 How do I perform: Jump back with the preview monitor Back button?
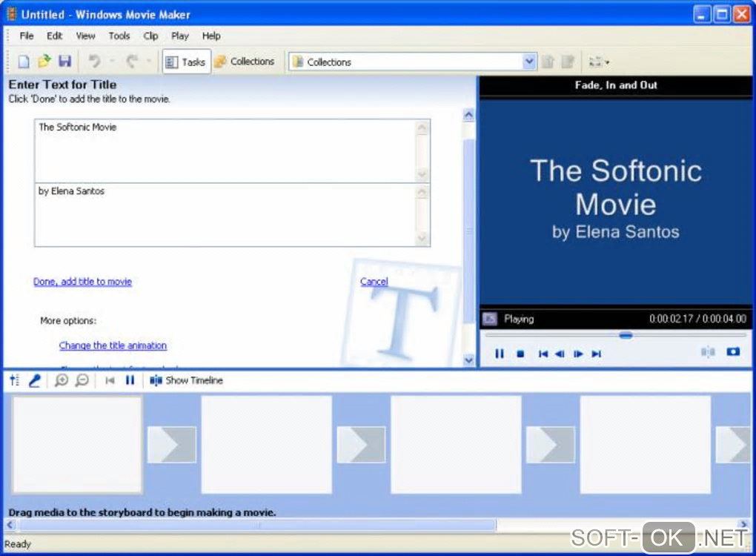pos(543,354)
